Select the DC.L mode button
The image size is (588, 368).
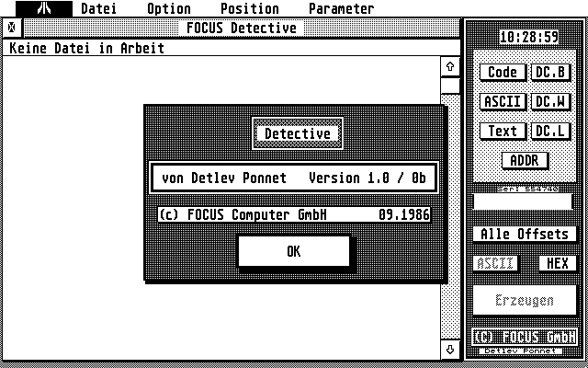click(550, 131)
